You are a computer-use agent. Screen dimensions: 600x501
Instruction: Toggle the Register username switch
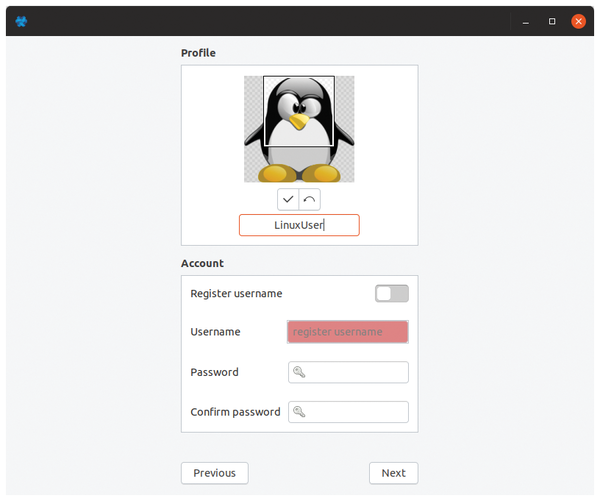392,294
